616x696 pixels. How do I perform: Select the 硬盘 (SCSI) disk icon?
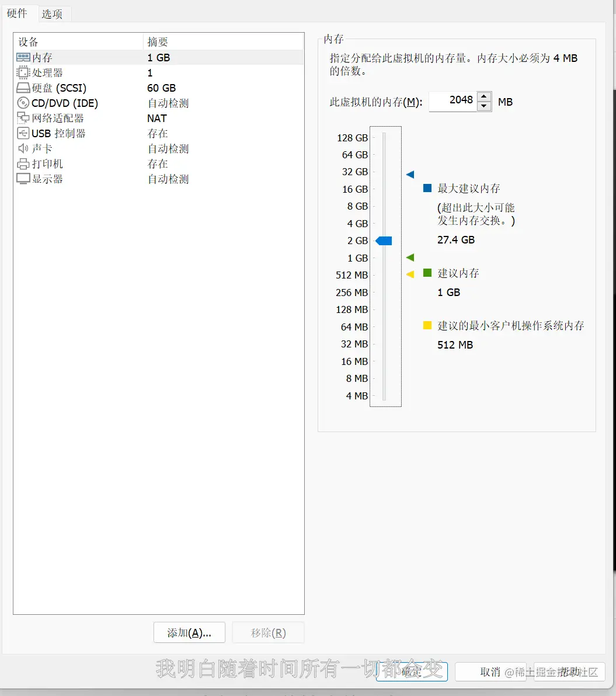pyautogui.click(x=23, y=88)
